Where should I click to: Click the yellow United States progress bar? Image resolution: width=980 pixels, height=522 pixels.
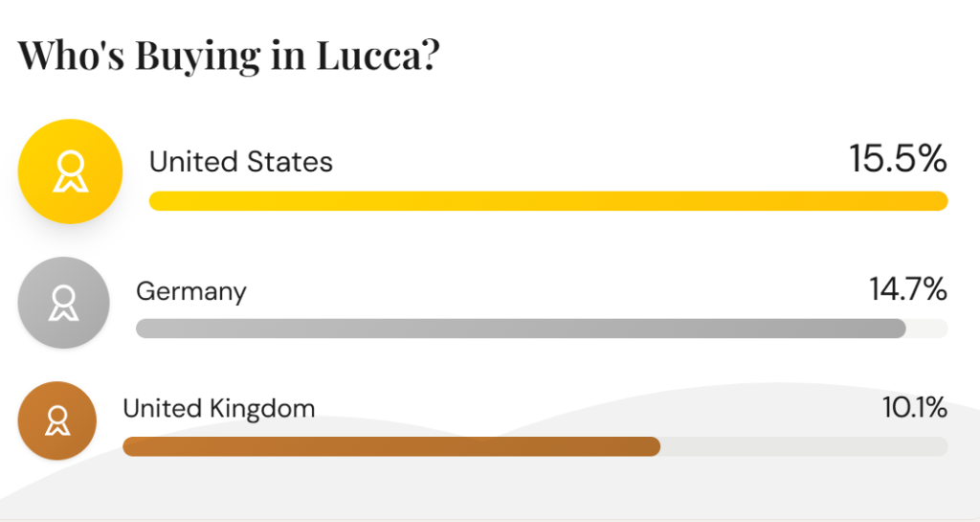tap(547, 201)
